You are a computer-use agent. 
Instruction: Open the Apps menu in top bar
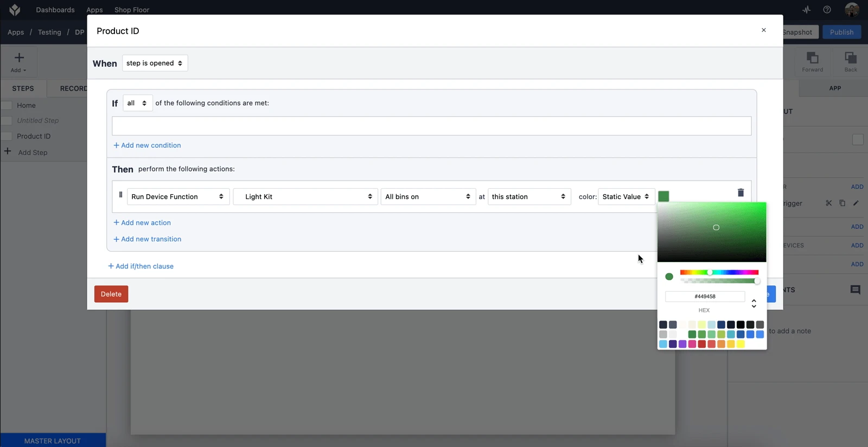(x=94, y=10)
